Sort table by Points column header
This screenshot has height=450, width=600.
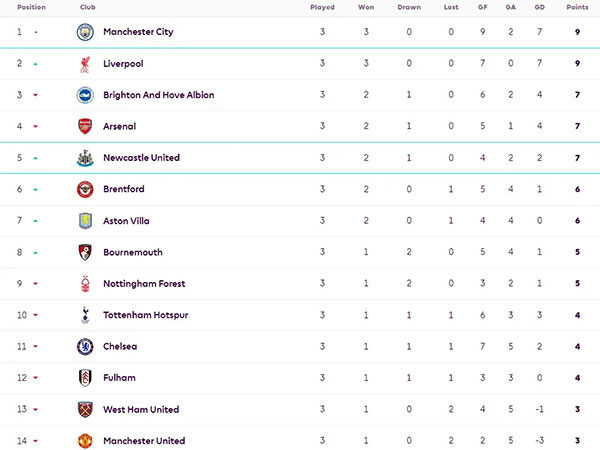577,7
